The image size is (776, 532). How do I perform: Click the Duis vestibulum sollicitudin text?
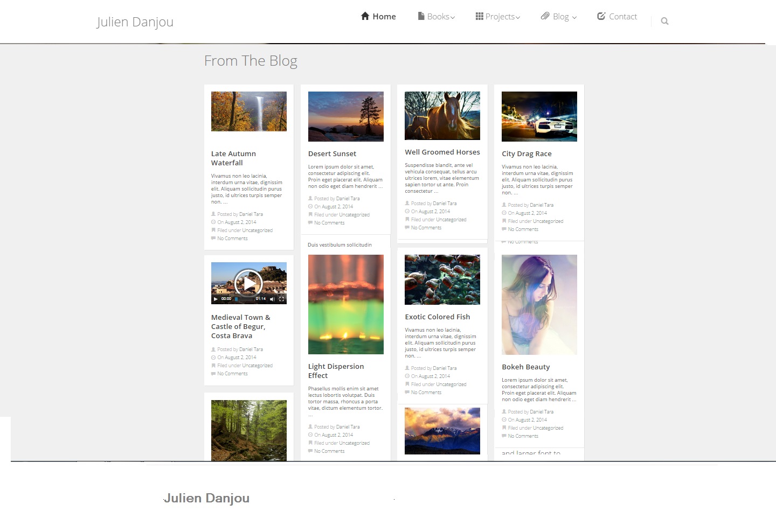coord(339,245)
